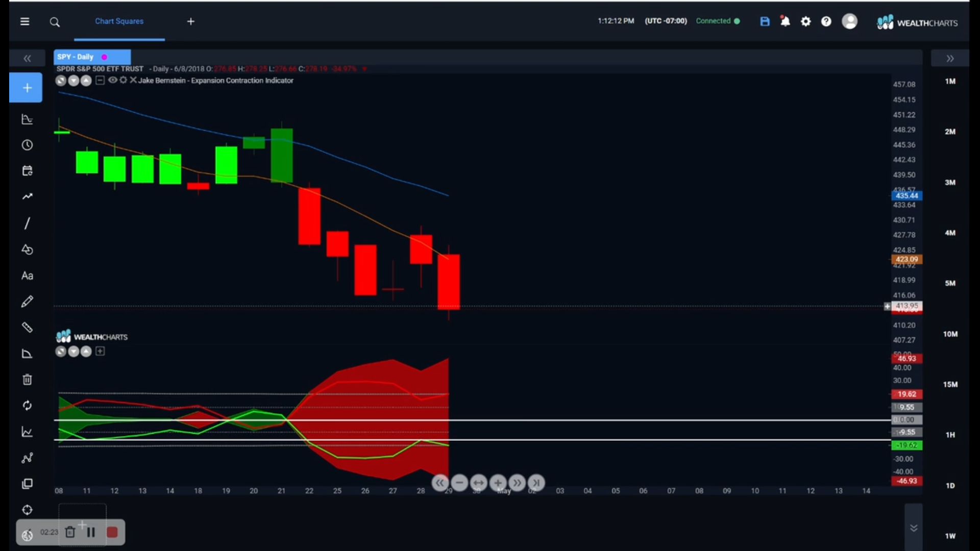The height and width of the screenshot is (551, 980).
Task: Select the node path drawing tool
Action: click(27, 458)
